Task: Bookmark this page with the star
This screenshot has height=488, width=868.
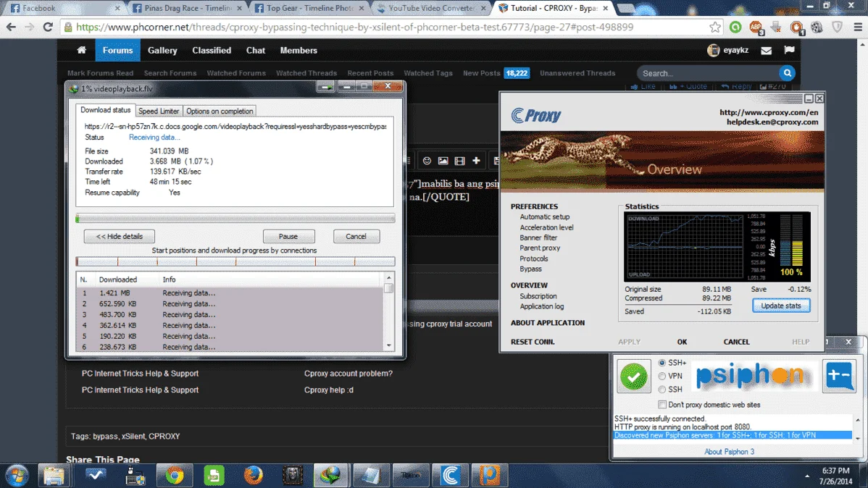Action: [x=715, y=27]
